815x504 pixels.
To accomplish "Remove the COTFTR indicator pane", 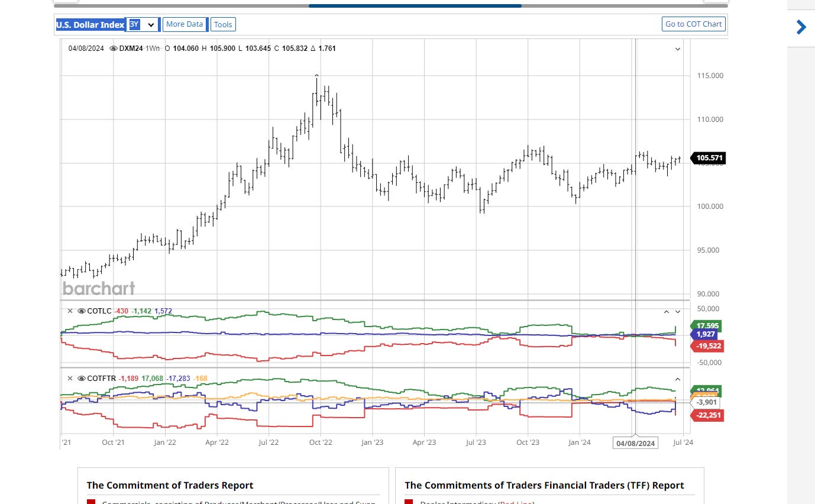I will (70, 379).
